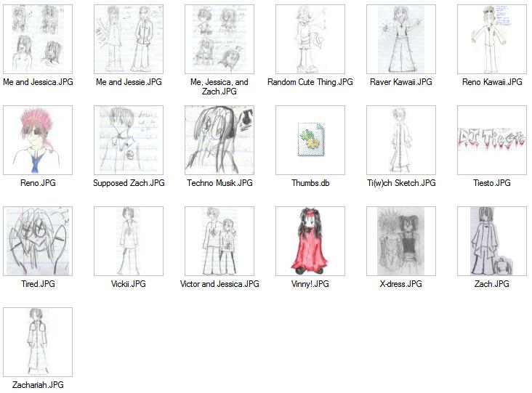Select the Thumbs.db file icon
This screenshot has width=532, height=393.
[x=311, y=139]
